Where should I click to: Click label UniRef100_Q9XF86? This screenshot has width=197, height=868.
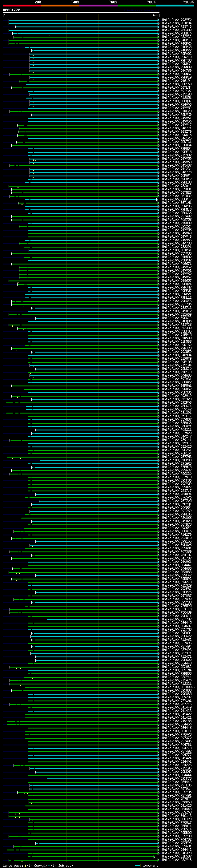tap(176, 481)
